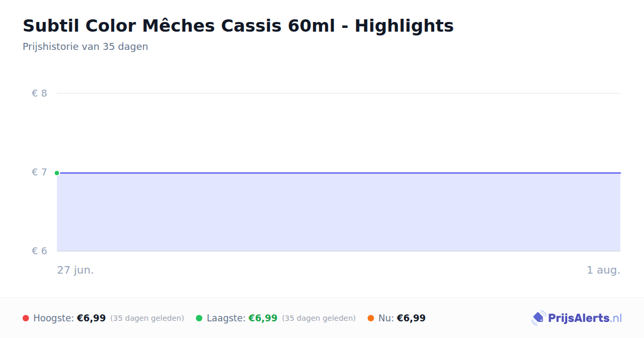Viewport: 644px width, 338px height.
Task: Open the PrijsAlerts.nl brand link
Action: [576, 318]
